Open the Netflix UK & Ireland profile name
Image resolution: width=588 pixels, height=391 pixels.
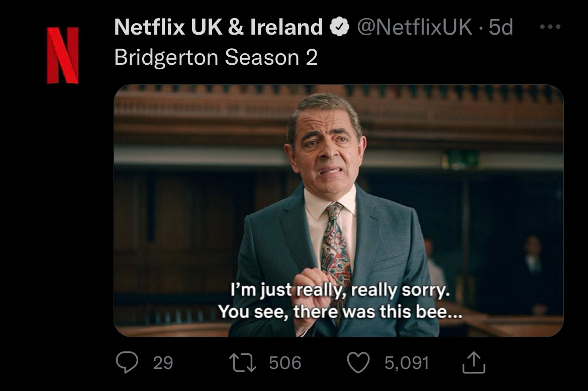(x=218, y=27)
